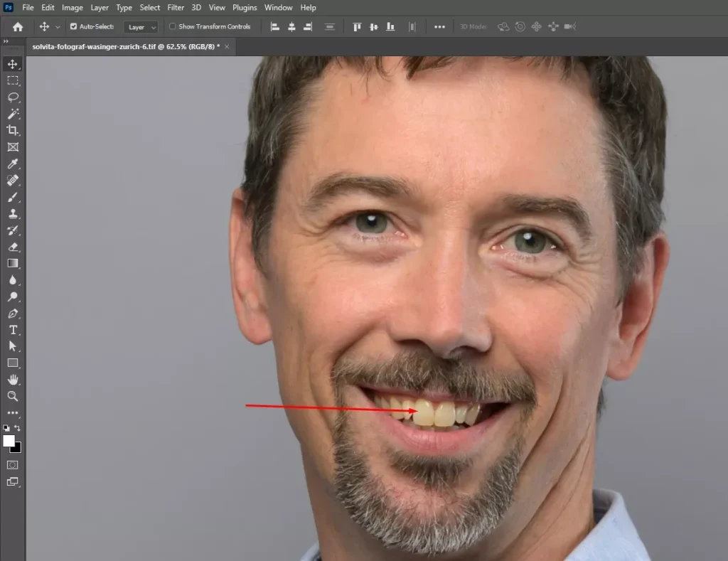Screen dimensions: 728x561
Task: Grab the Zoom tool
Action: tap(13, 397)
